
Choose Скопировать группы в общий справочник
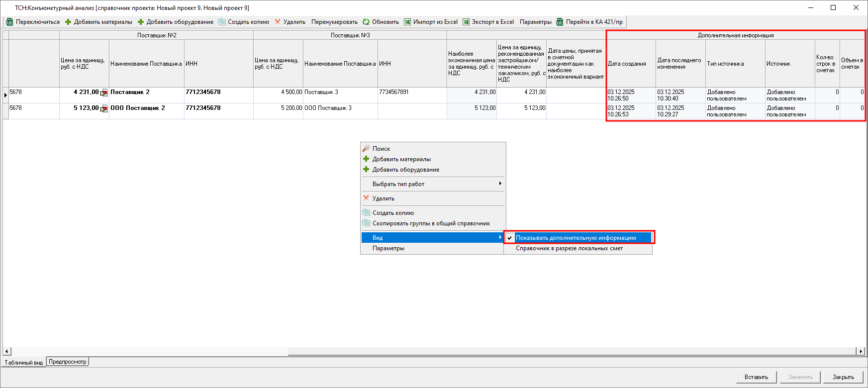(x=431, y=223)
